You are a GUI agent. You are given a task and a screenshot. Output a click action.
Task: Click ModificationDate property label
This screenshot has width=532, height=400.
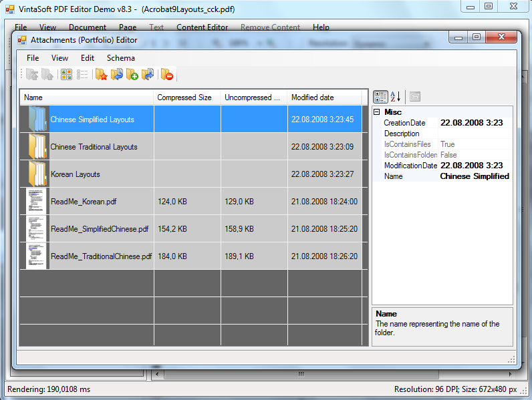(x=410, y=166)
